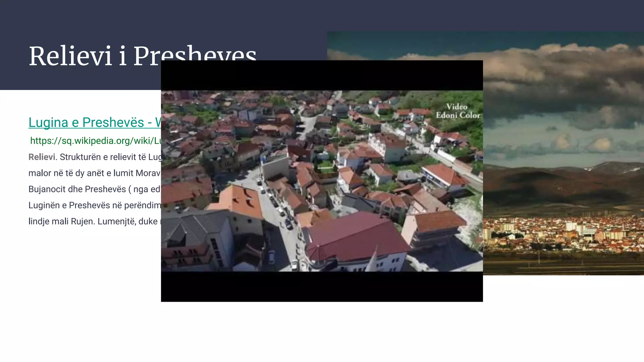Click the line starting "malor në të dy anët"
The image size is (644, 362).
point(94,173)
